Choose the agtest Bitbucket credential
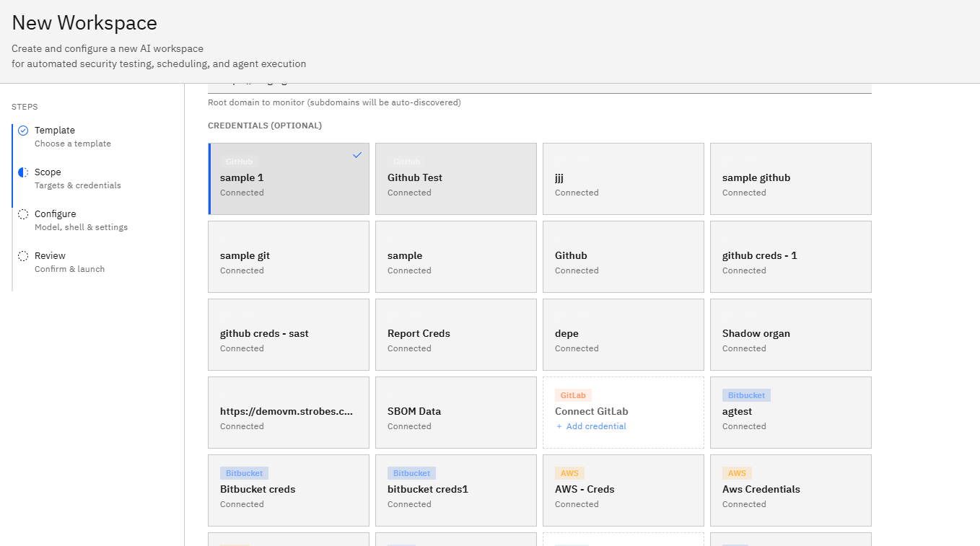 pos(791,413)
